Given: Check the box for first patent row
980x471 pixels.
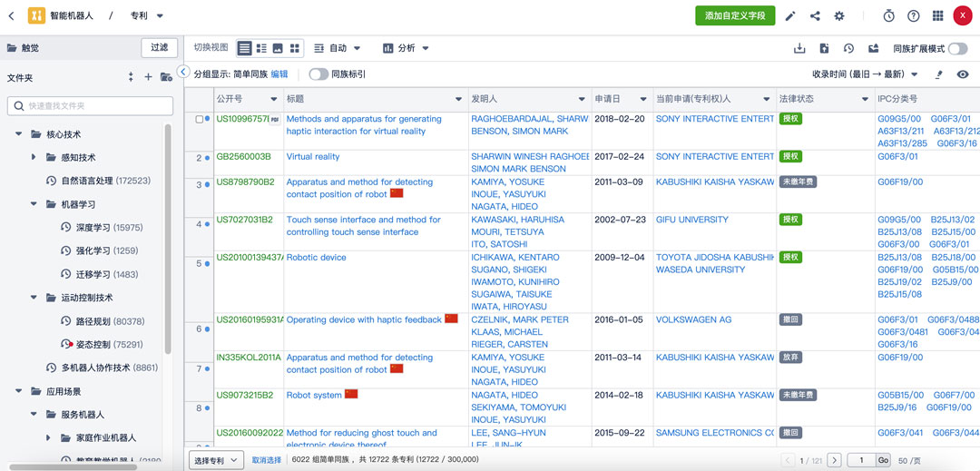Looking at the screenshot, I should click(x=200, y=119).
